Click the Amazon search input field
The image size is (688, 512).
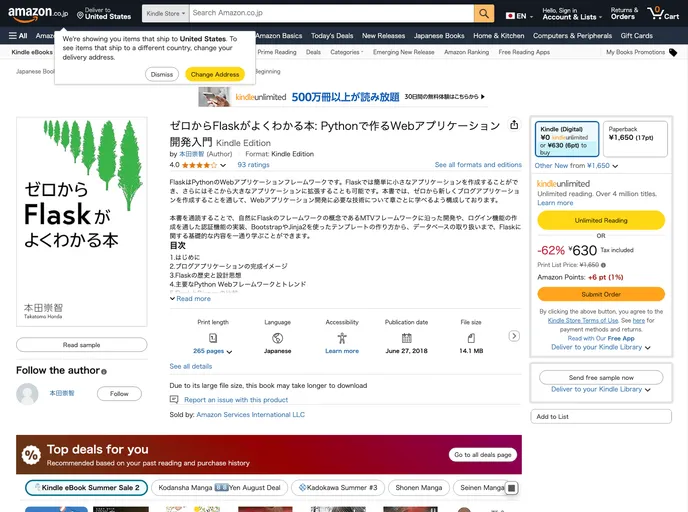[x=331, y=13]
